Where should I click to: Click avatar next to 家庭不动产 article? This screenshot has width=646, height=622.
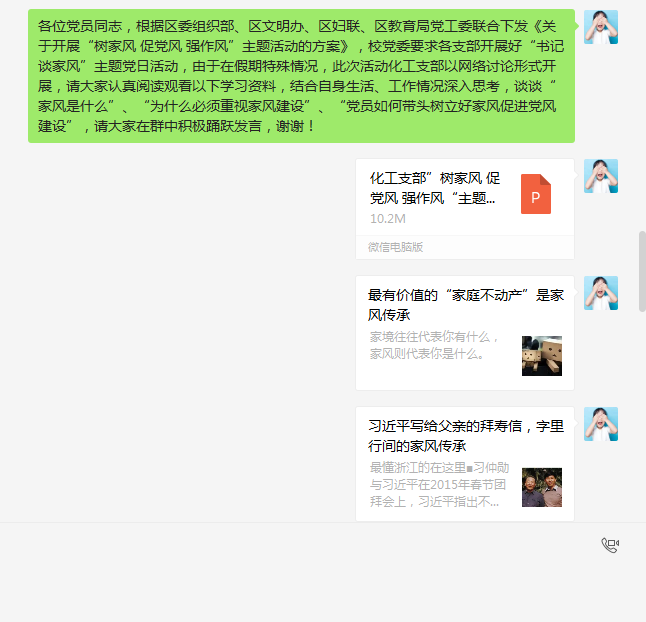tap(601, 293)
